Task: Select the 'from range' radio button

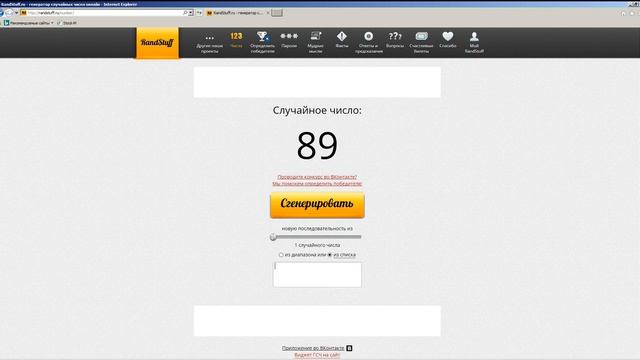Action: 281,255
